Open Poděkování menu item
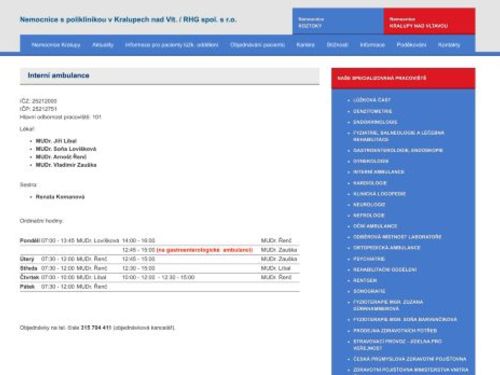Screen dimensions: 500x375 pos(411,45)
